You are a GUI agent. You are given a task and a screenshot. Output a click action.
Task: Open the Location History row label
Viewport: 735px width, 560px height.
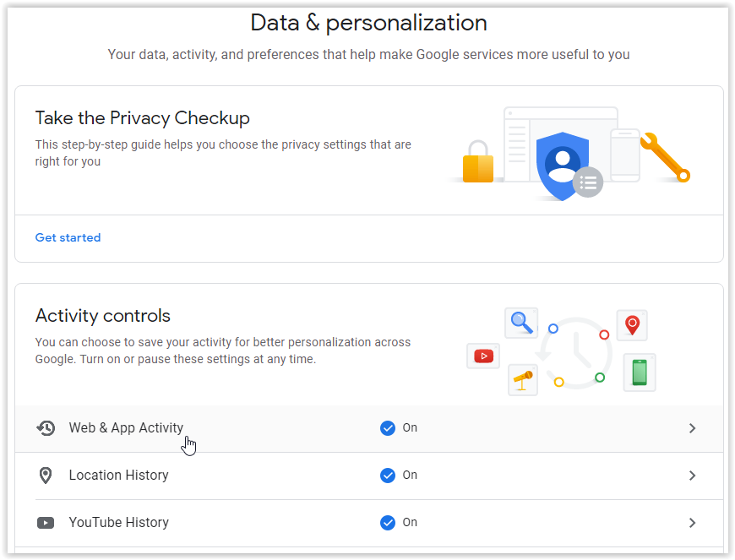click(x=118, y=476)
